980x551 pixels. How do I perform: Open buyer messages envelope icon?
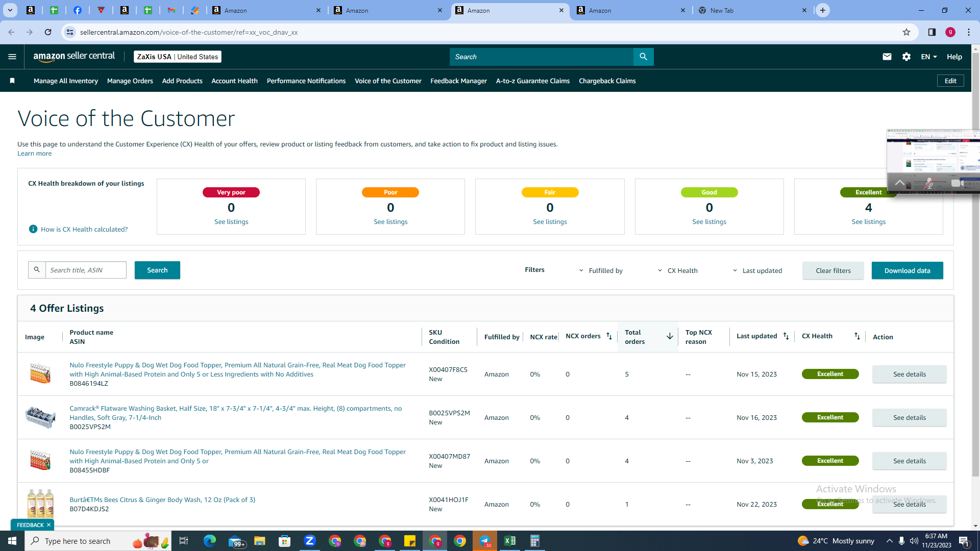[887, 57]
